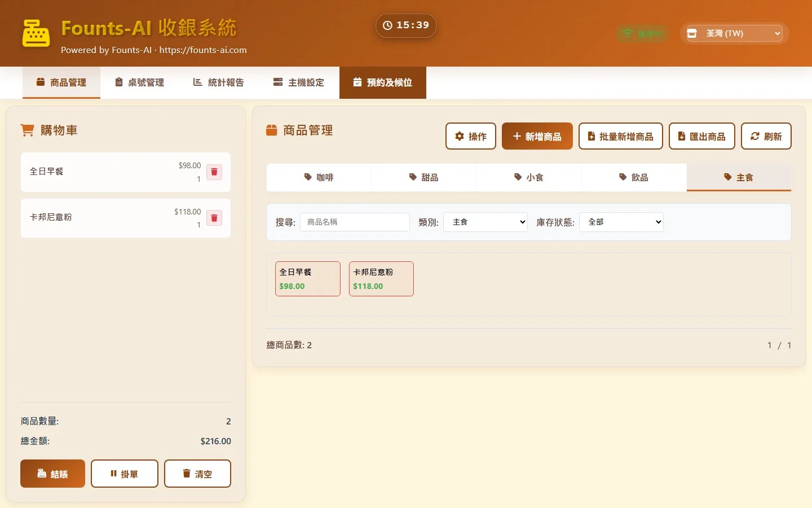Click the 商品名稱 search input field

(355, 222)
